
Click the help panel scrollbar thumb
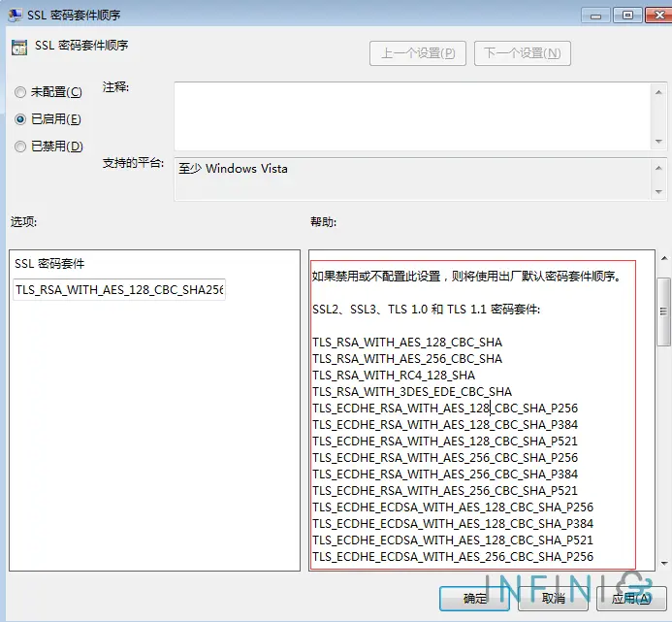tap(664, 311)
